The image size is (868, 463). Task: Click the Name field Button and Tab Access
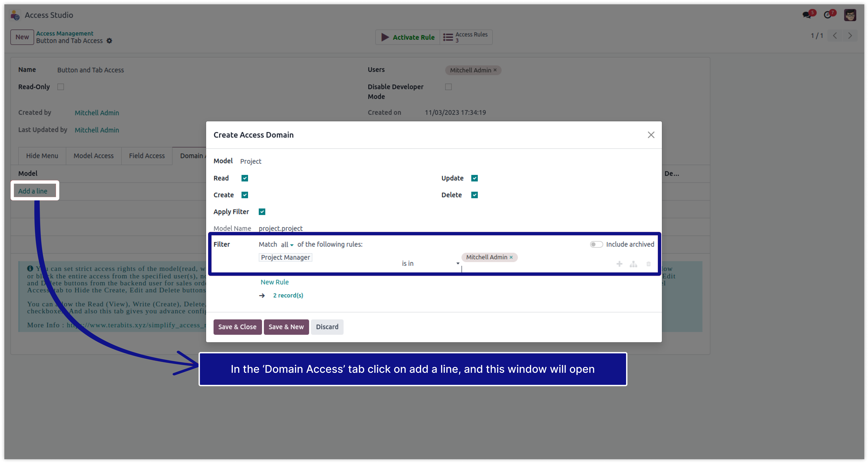pyautogui.click(x=91, y=70)
